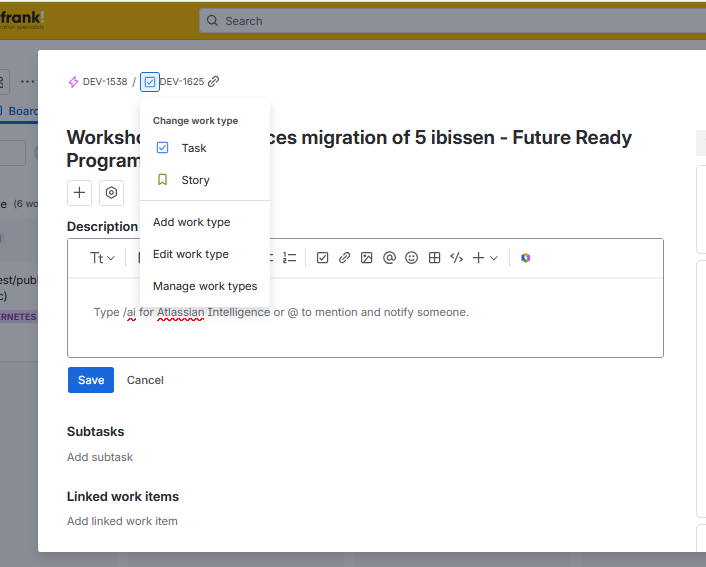Click Add subtask
Image resolution: width=706 pixels, height=567 pixels.
click(100, 457)
